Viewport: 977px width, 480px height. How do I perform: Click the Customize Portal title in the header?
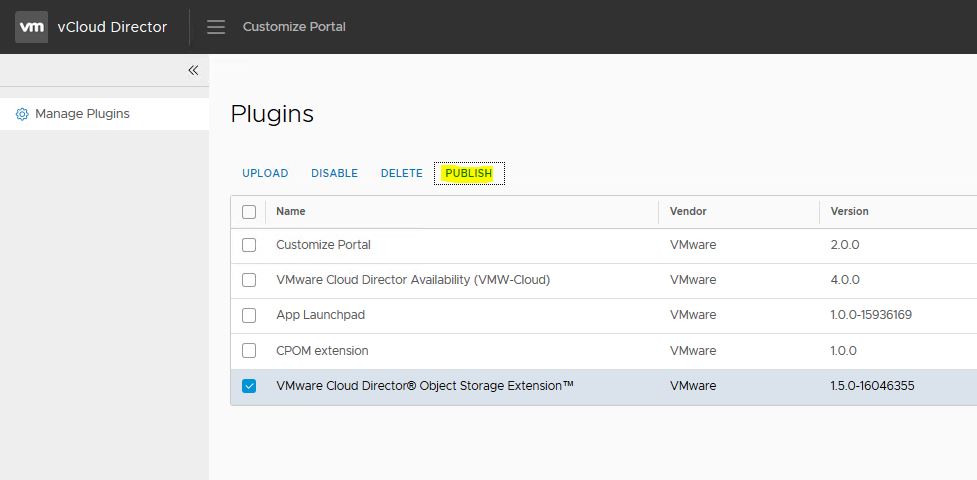(294, 27)
